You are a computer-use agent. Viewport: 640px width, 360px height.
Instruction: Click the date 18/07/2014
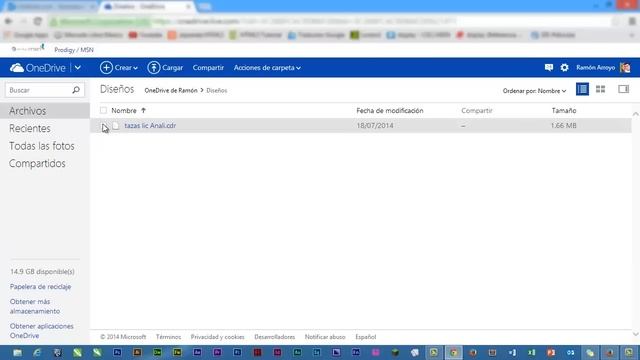click(x=375, y=126)
